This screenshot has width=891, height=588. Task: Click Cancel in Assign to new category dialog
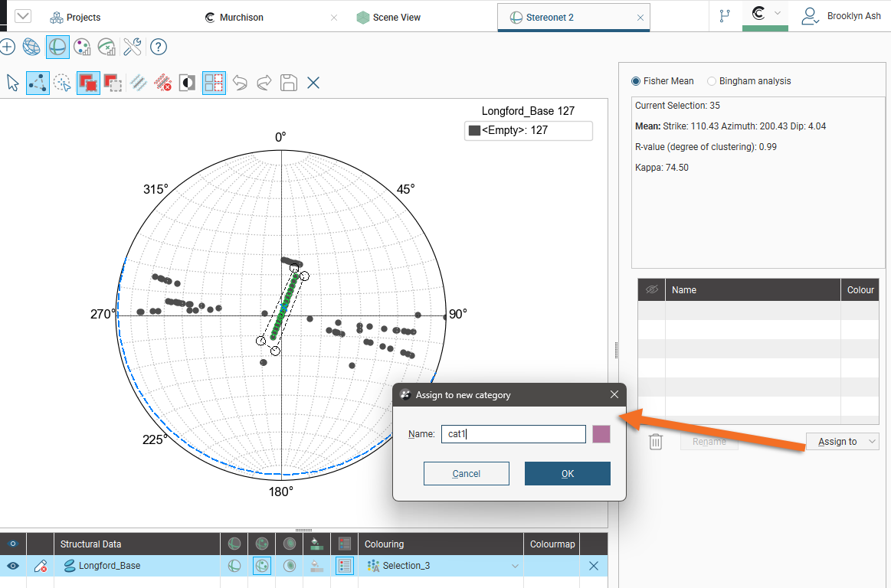pos(466,474)
